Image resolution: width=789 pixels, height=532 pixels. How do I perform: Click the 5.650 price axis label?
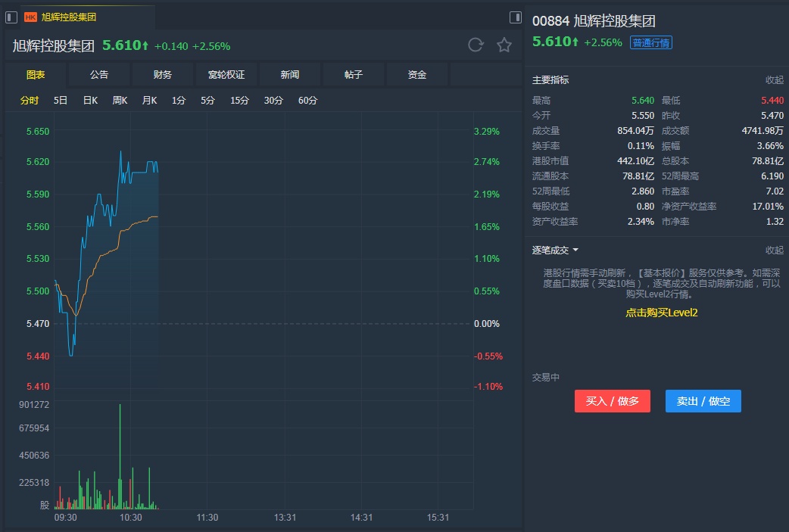pyautogui.click(x=38, y=131)
